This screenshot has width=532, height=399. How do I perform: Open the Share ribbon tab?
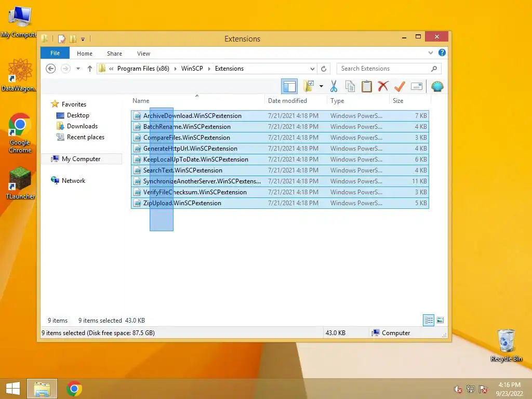[114, 54]
